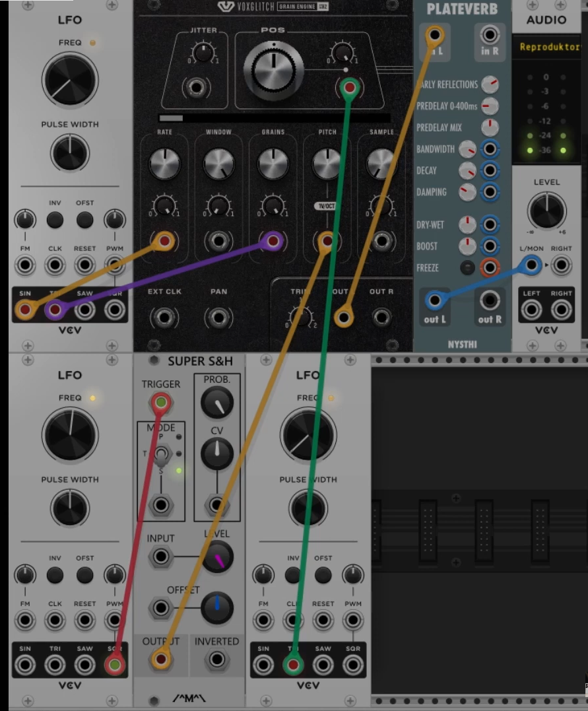Click the WINDOW knob on Grain Engine
The height and width of the screenshot is (711, 588).
(218, 164)
